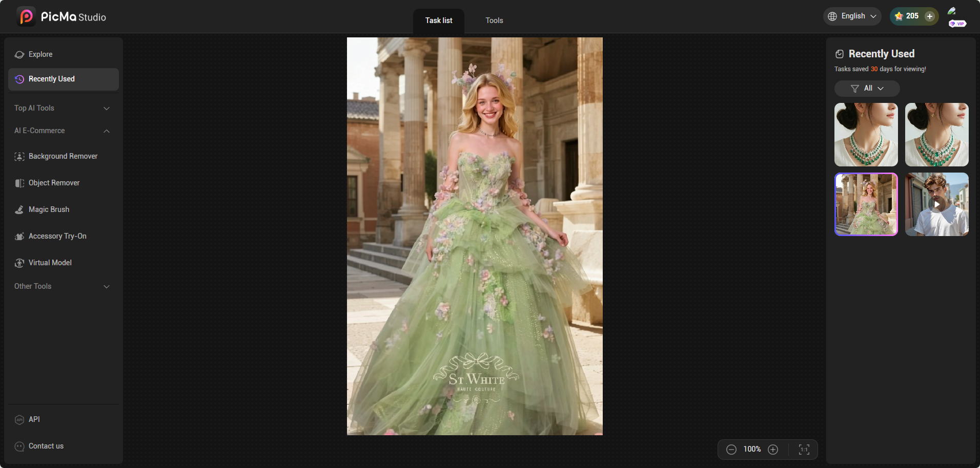The image size is (980, 468).
Task: Click the zoom in plus icon
Action: coord(773,450)
